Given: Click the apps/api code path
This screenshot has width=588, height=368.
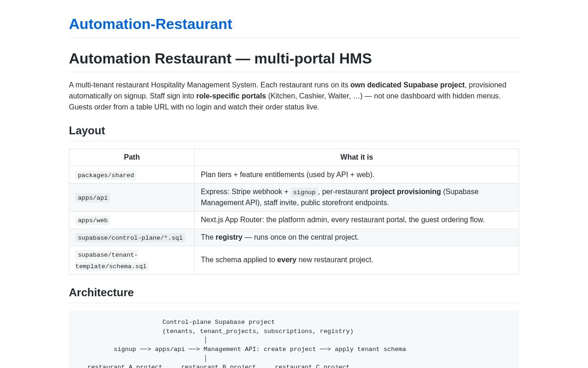Looking at the screenshot, I should tap(93, 198).
